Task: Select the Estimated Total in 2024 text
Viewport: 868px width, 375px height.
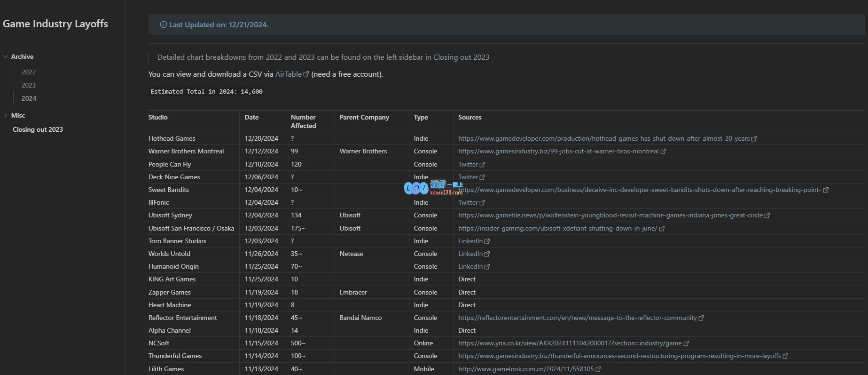Action: [206, 91]
